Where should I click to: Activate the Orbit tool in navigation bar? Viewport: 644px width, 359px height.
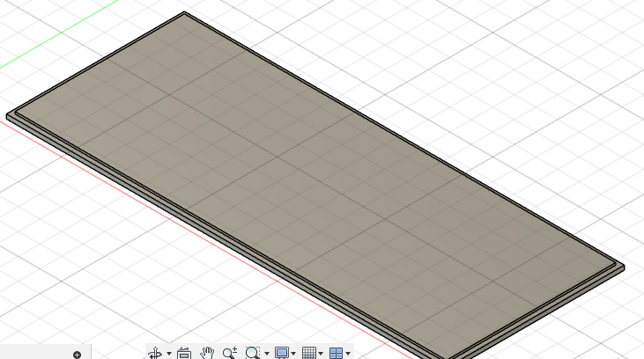pyautogui.click(x=155, y=353)
